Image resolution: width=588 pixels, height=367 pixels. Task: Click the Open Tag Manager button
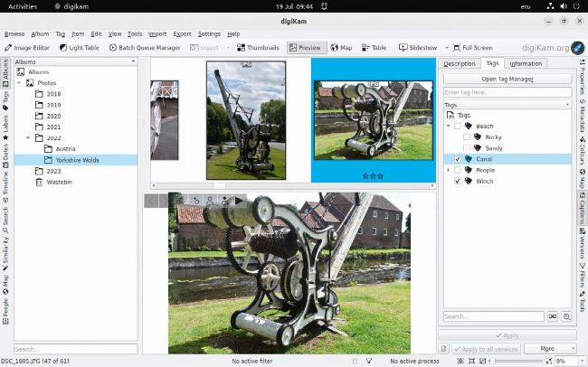tap(507, 79)
